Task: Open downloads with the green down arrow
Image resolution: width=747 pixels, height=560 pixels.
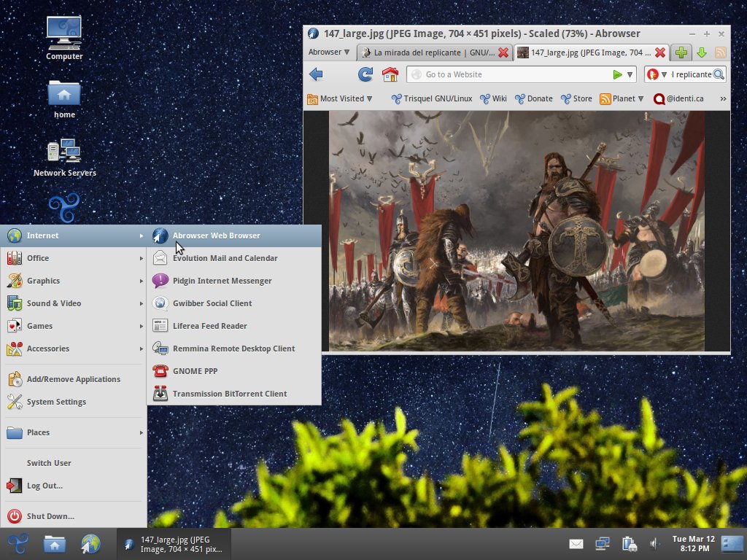Action: [701, 52]
